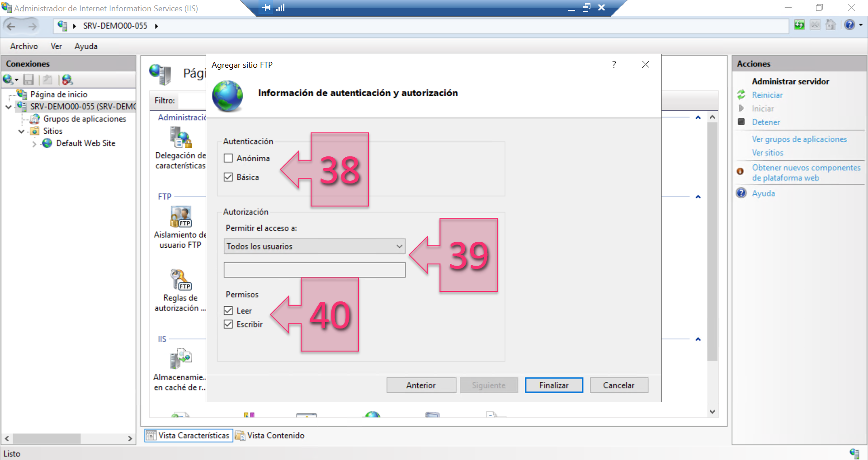This screenshot has height=460, width=868.
Task: Click the Ayuda question mark icon top right
Action: [x=849, y=25]
